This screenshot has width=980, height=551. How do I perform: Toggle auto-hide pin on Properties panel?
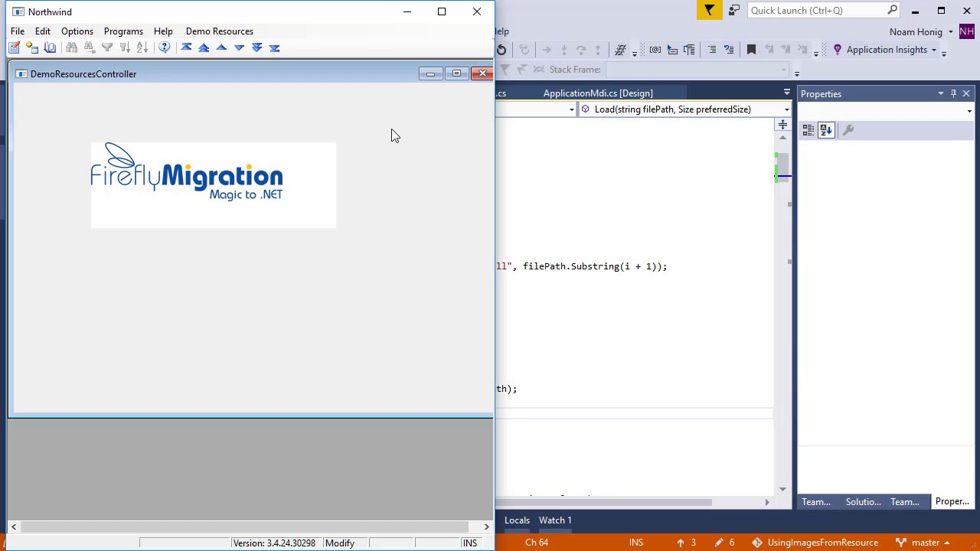pyautogui.click(x=953, y=93)
